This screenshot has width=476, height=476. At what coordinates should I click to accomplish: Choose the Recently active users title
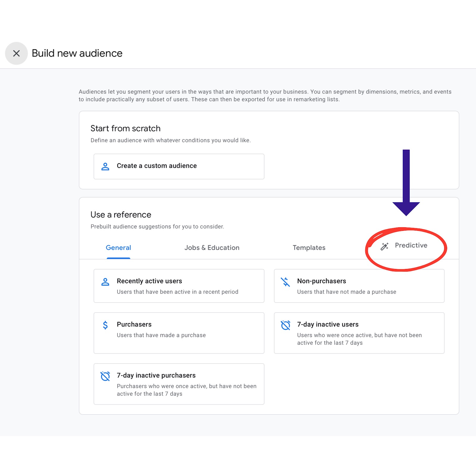pos(149,281)
